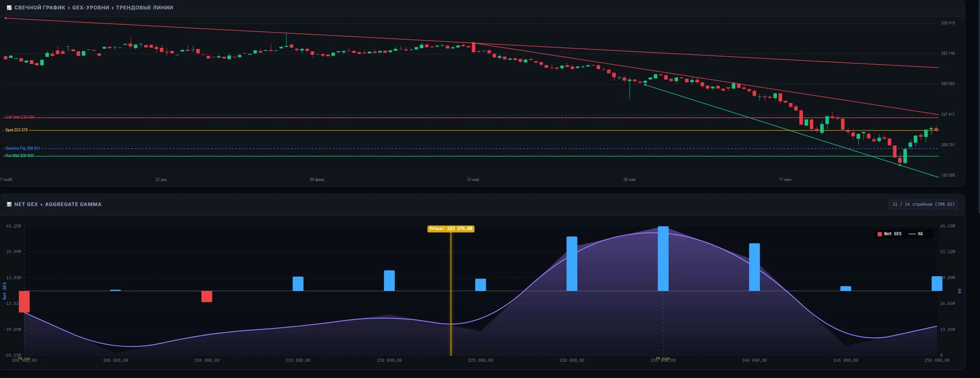Click the СВЕЧНОЙ ГРАФИК panel title

[x=93, y=8]
